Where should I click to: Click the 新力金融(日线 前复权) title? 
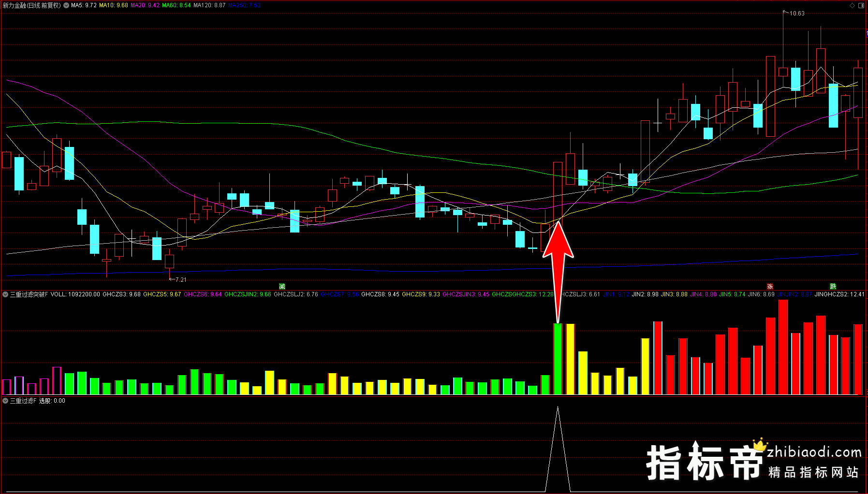32,5
